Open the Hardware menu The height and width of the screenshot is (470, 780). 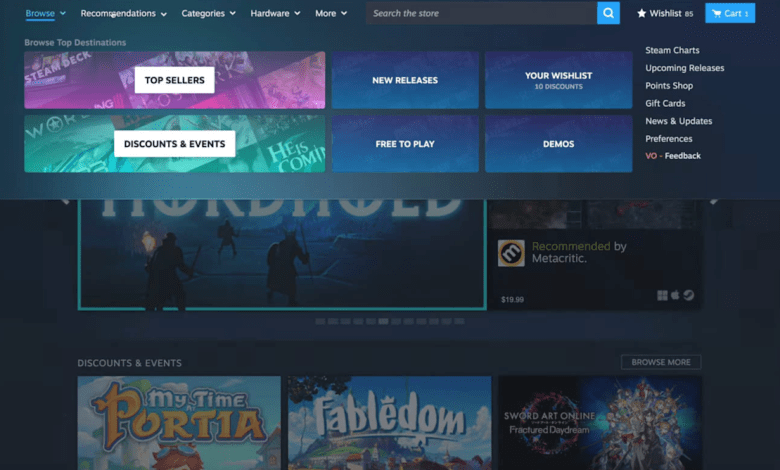(x=270, y=13)
